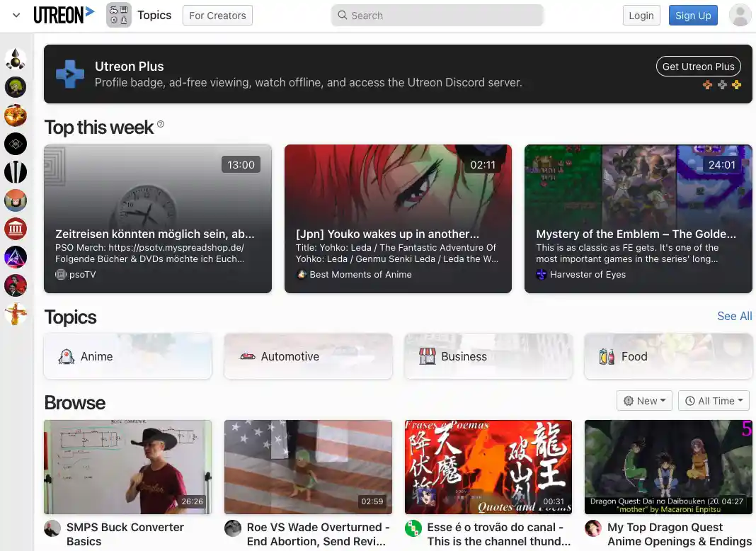Select the Anime topic
This screenshot has height=551, width=756.
(127, 356)
